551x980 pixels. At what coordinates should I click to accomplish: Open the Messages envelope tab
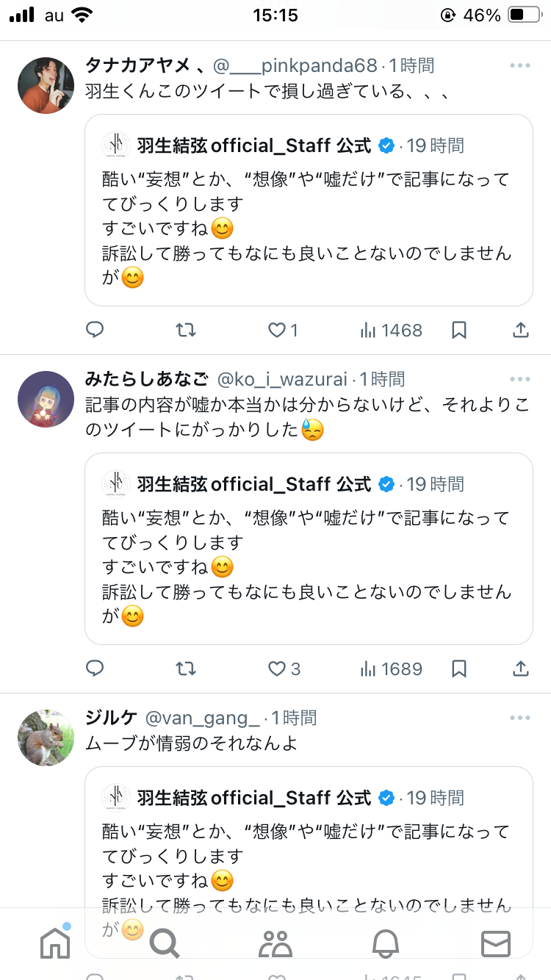[x=496, y=944]
